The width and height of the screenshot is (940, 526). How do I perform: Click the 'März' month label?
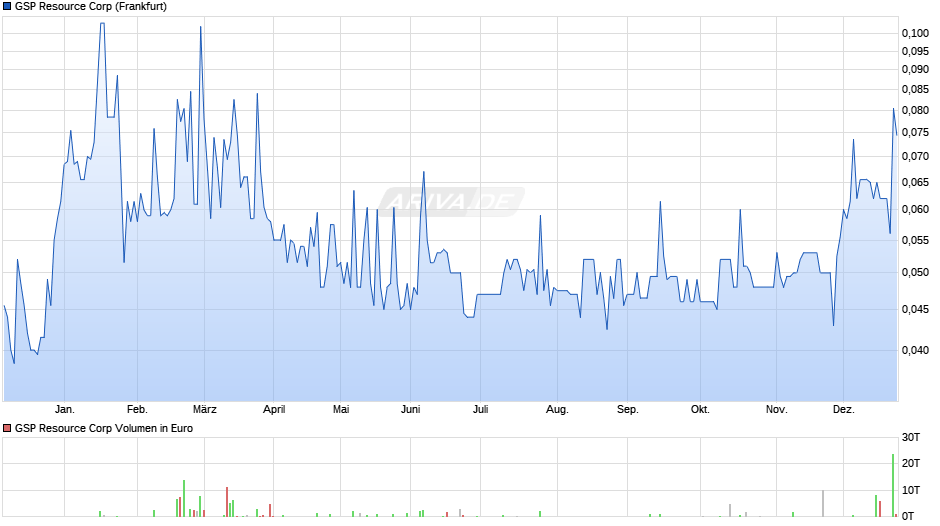click(204, 410)
